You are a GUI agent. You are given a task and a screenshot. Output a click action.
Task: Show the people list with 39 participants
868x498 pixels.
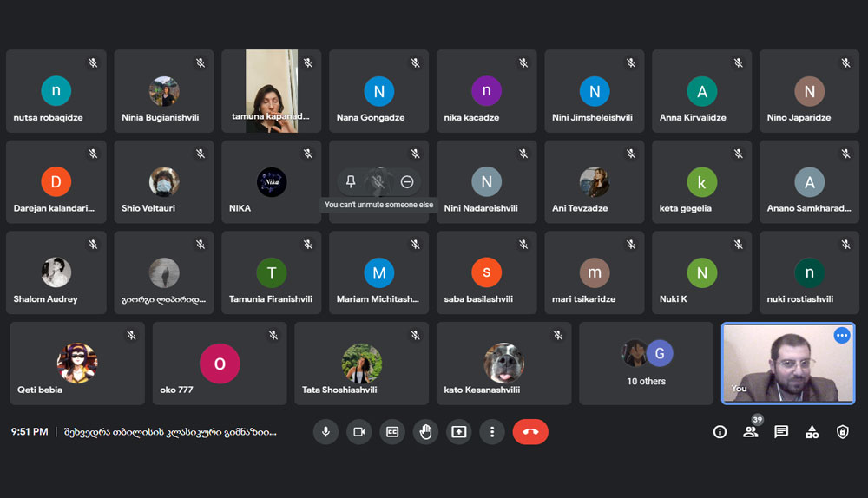(x=751, y=431)
